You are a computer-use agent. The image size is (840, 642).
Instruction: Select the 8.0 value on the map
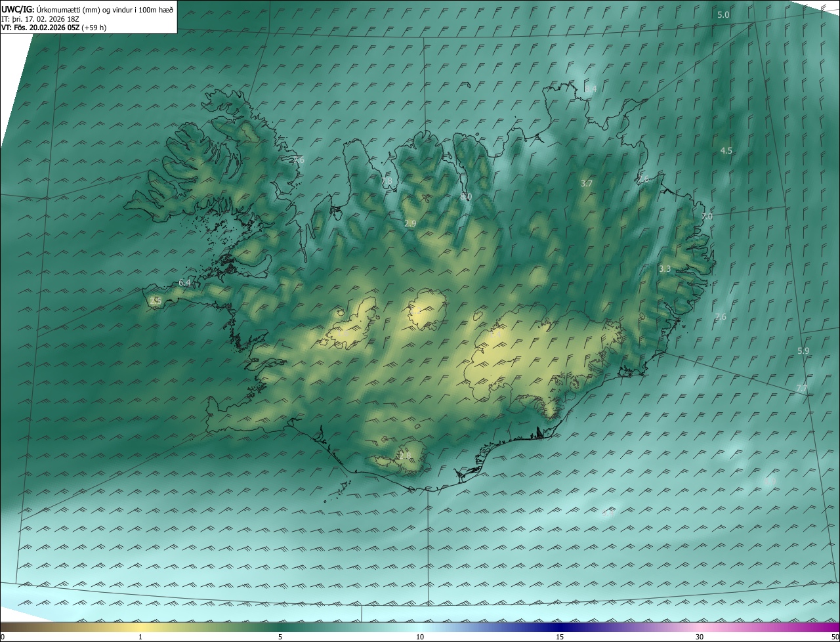tap(466, 197)
